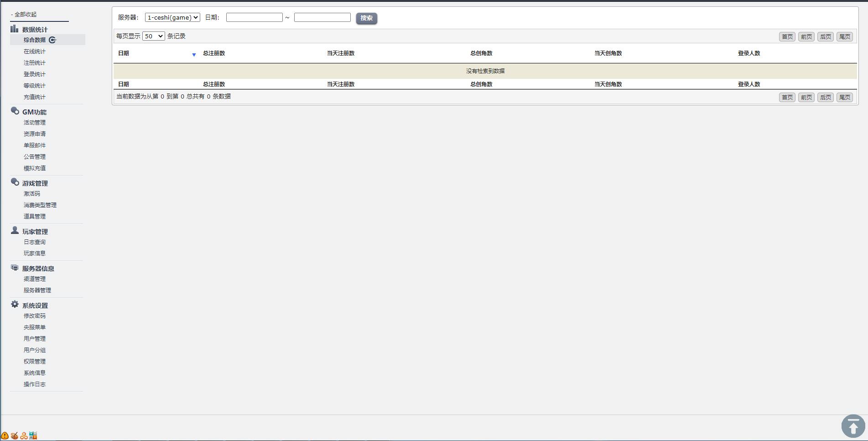Open 充值统计 in the sidebar

35,97
